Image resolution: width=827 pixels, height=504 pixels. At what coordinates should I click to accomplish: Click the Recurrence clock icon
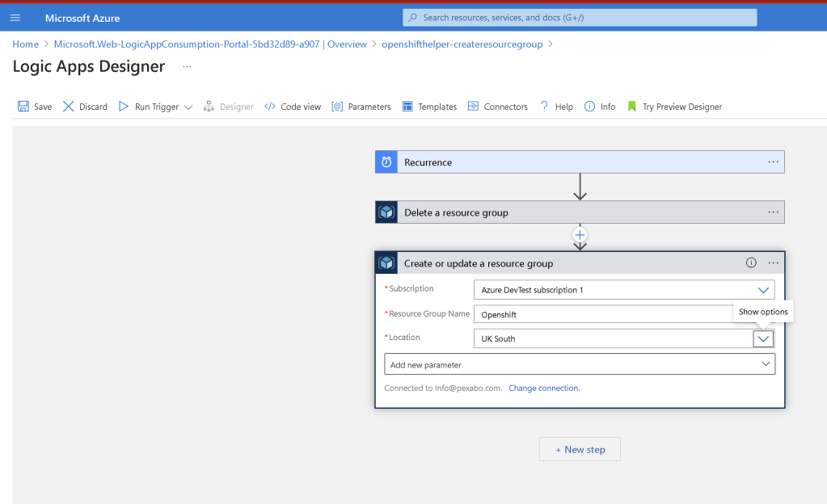[386, 162]
